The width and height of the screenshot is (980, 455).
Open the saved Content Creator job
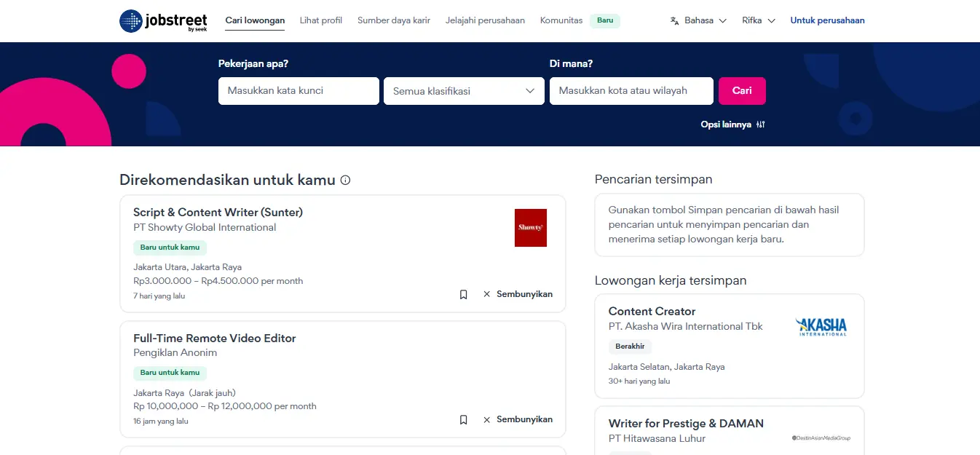652,311
